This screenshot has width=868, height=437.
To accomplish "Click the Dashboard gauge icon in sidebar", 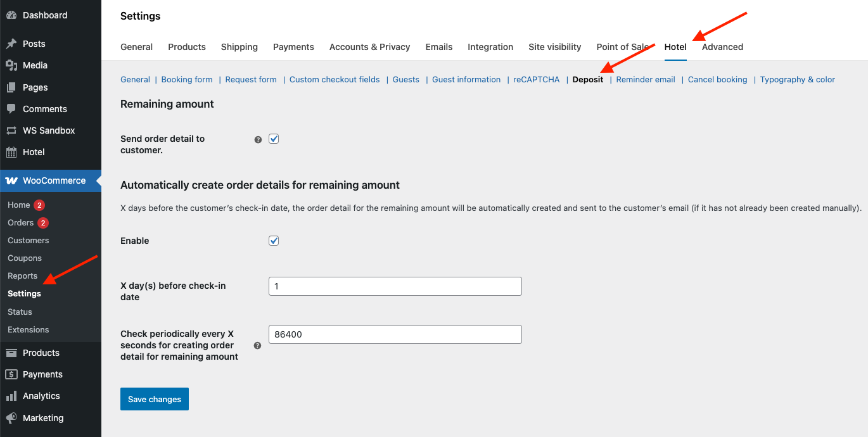I will coord(11,15).
